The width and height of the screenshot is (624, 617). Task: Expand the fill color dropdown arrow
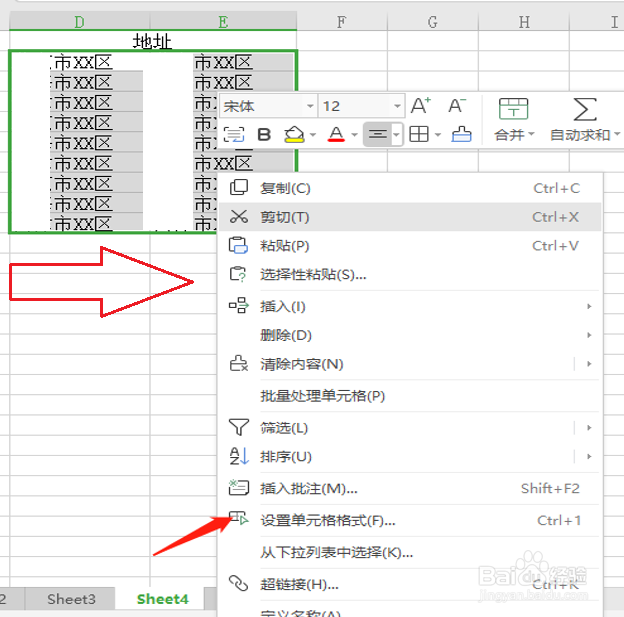(x=313, y=135)
